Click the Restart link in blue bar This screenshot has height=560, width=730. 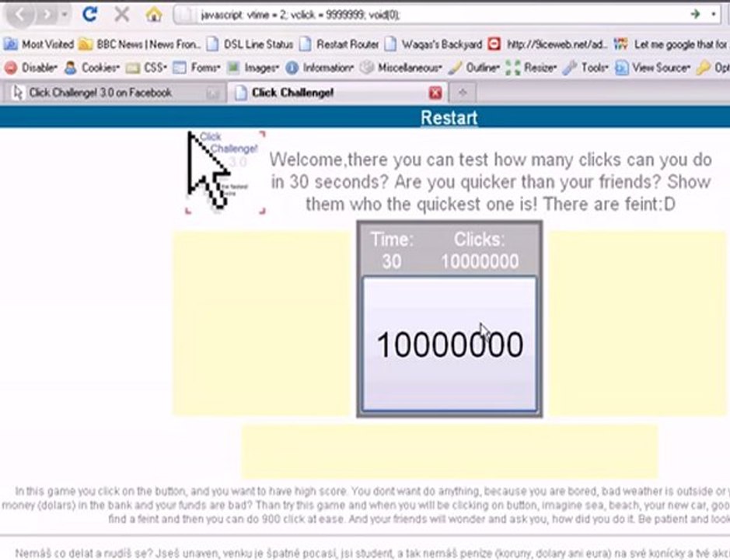pos(449,117)
